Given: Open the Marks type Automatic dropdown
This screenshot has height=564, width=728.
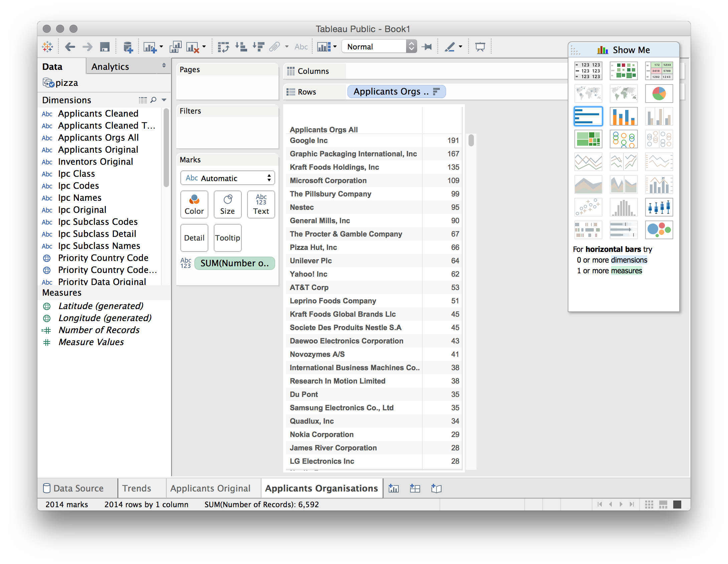Looking at the screenshot, I should pos(227,178).
